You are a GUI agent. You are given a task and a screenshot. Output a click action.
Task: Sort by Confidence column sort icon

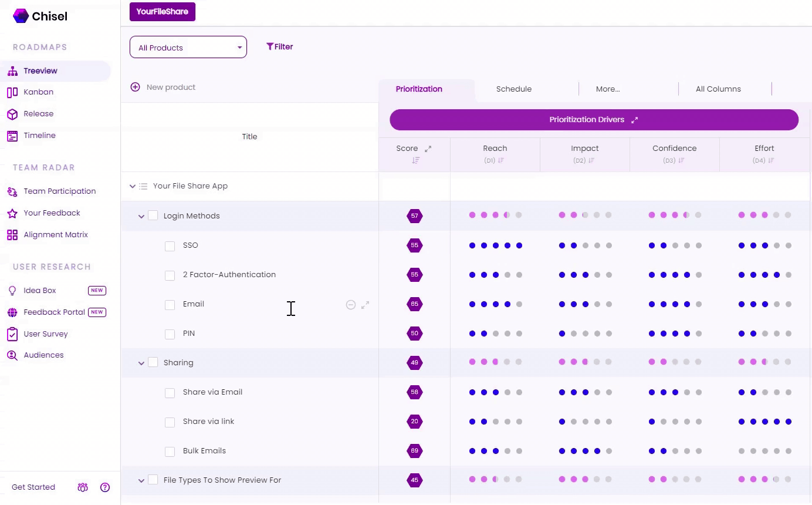681,161
